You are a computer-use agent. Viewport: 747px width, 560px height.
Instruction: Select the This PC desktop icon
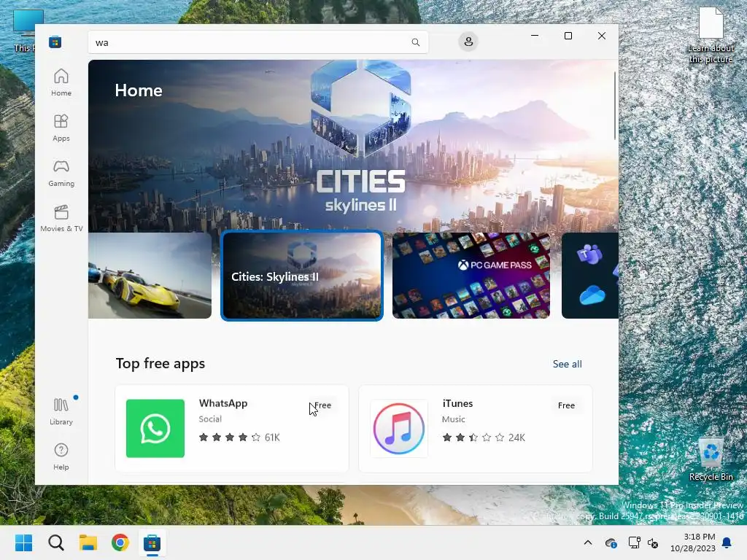coord(24,29)
